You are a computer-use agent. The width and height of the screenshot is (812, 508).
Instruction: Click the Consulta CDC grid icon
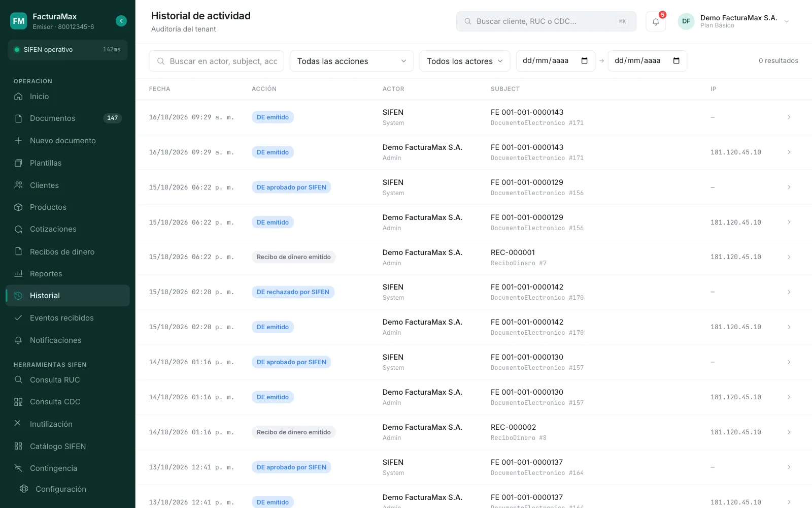tap(18, 402)
